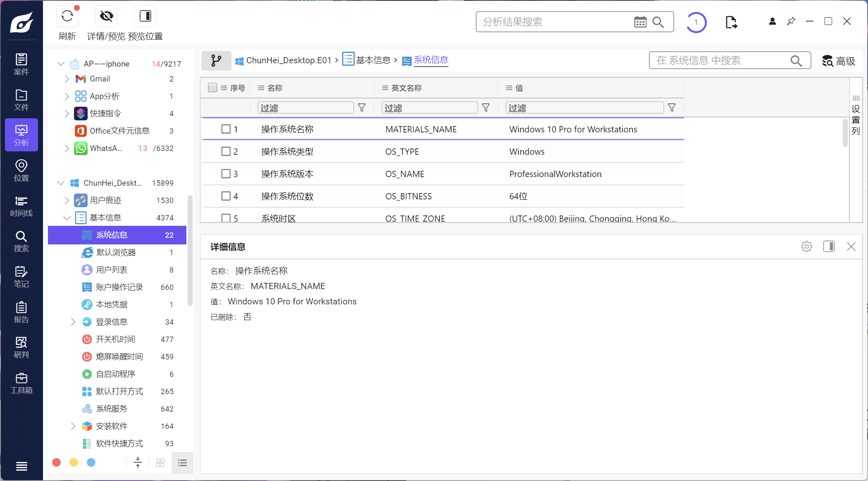Select Office文件元信息 in the tree
This screenshot has width=868, height=481.
point(117,131)
